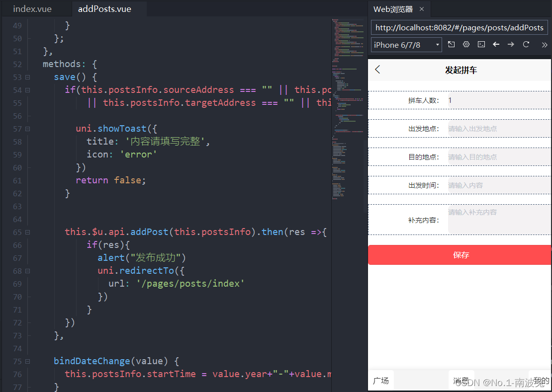Refresh the web browser preview
Image resolution: width=552 pixels, height=392 pixels.
(x=526, y=44)
